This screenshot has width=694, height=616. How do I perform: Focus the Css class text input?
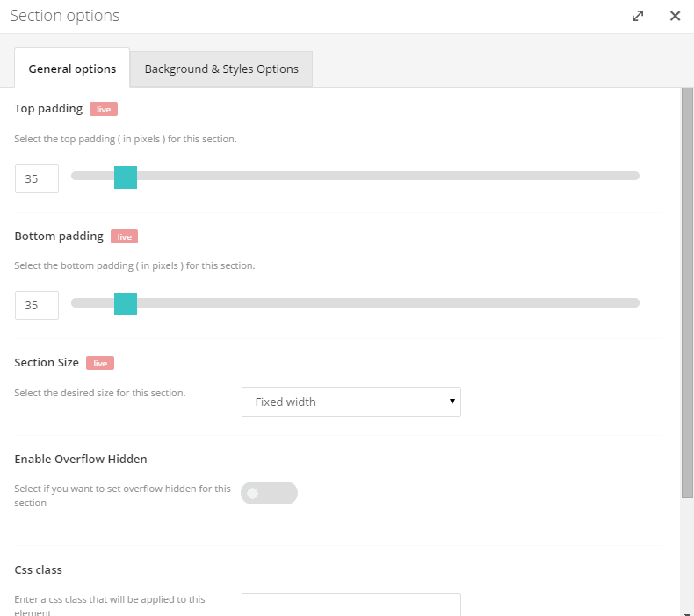pyautogui.click(x=351, y=605)
